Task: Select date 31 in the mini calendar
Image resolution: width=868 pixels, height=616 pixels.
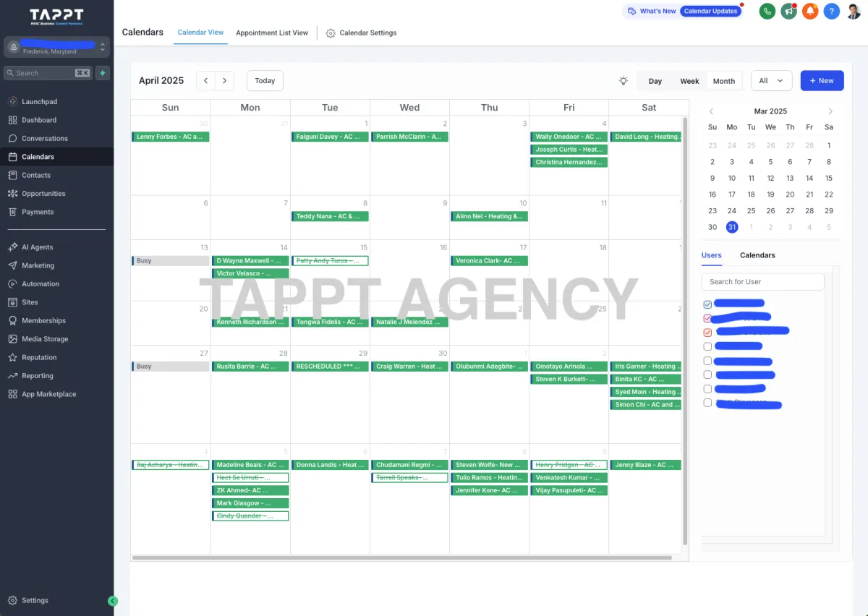Action: pyautogui.click(x=732, y=227)
